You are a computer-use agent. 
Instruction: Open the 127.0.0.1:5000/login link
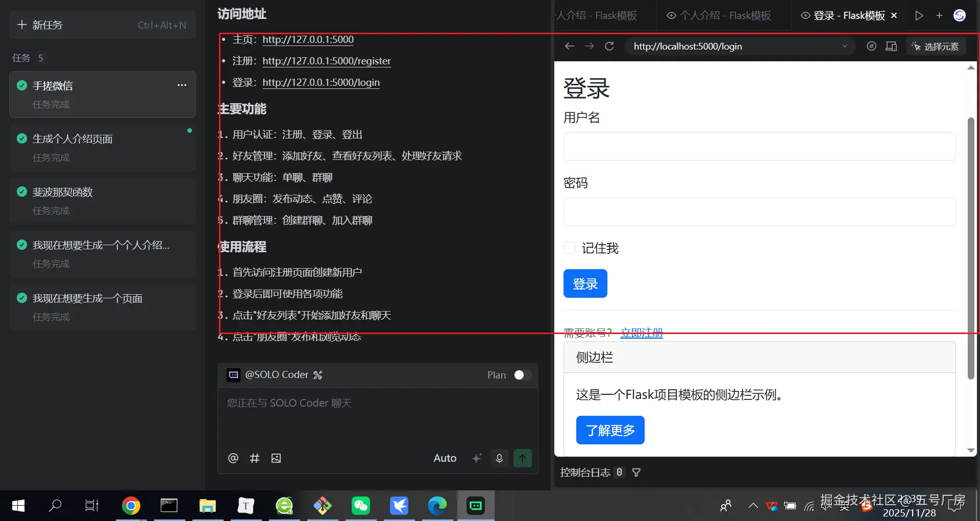coord(321,82)
